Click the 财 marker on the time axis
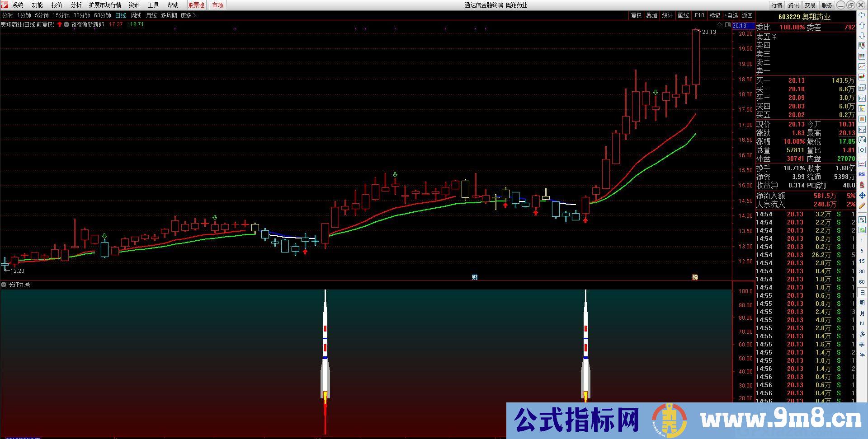The width and height of the screenshot is (868, 439). pos(475,277)
